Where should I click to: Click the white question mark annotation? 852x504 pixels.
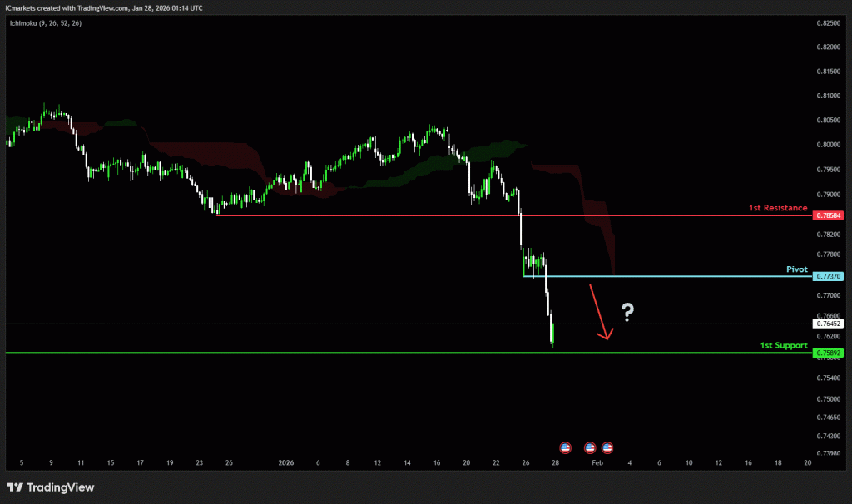coord(627,313)
